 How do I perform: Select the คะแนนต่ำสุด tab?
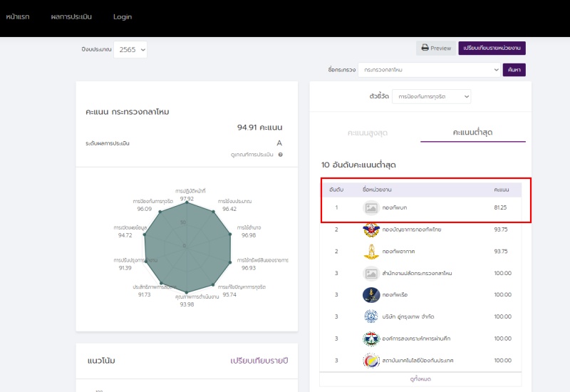click(x=473, y=133)
